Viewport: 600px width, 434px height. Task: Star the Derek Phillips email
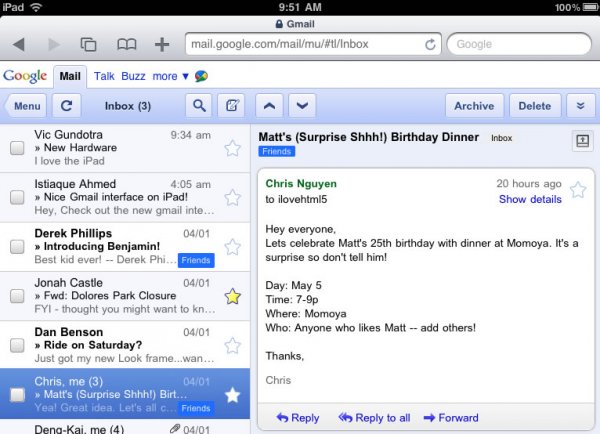pyautogui.click(x=232, y=247)
